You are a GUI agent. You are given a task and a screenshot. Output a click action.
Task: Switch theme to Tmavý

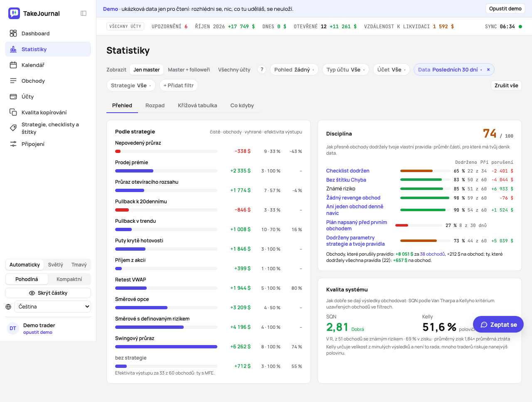pos(79,265)
